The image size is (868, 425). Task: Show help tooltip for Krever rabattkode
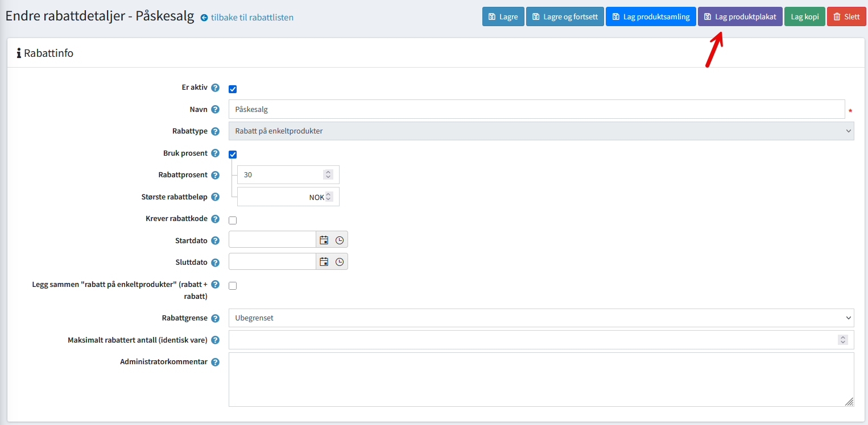coord(215,219)
